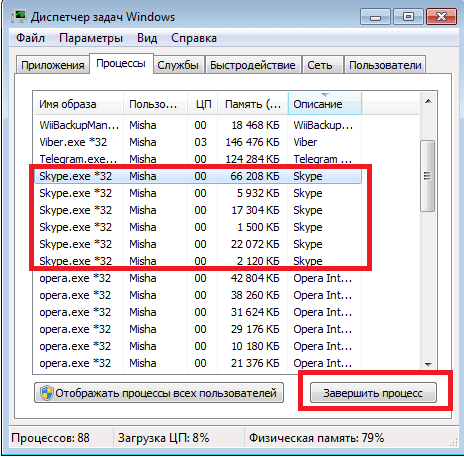The image size is (464, 458).
Task: Sort by Пользо... column header
Action: point(155,104)
